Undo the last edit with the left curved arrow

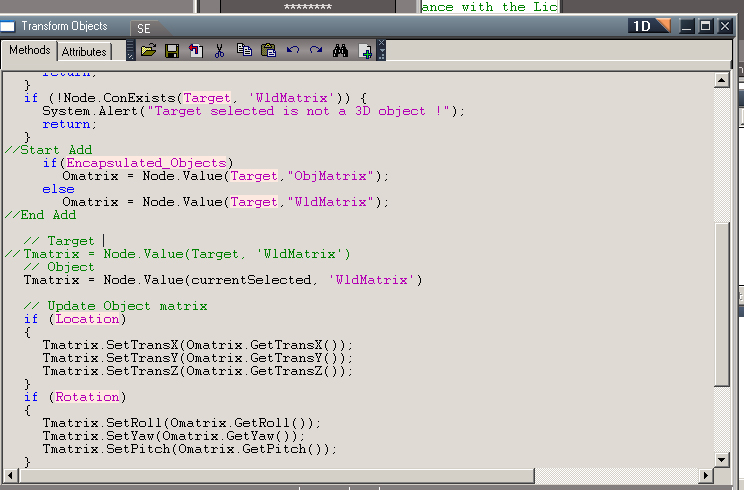(293, 50)
